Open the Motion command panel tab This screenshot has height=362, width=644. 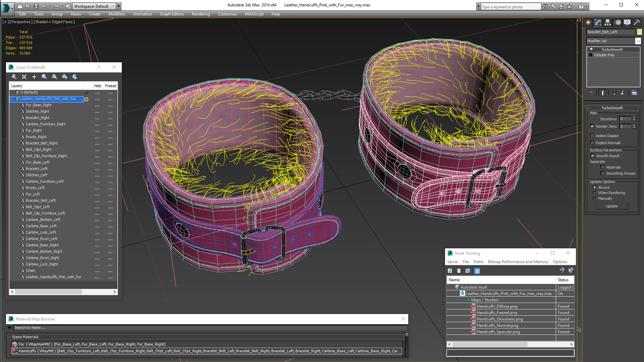coord(618,22)
